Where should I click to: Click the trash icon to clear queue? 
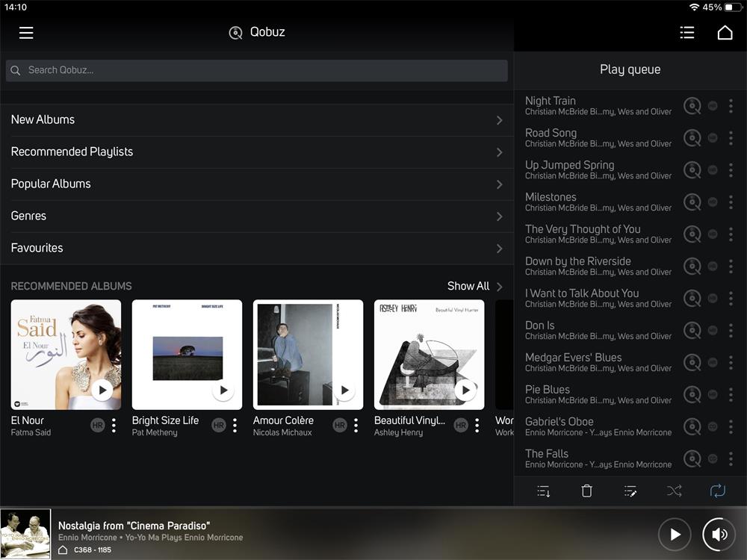tap(587, 491)
